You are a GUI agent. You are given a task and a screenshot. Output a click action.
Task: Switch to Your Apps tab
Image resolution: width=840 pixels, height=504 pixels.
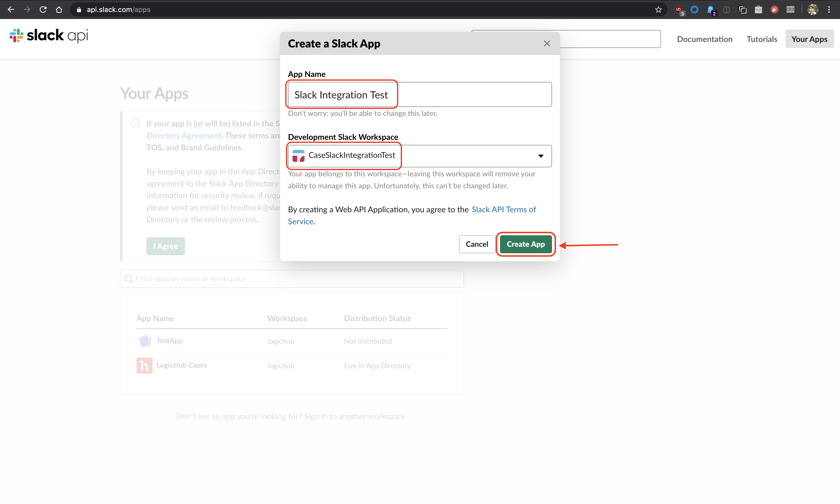(809, 39)
